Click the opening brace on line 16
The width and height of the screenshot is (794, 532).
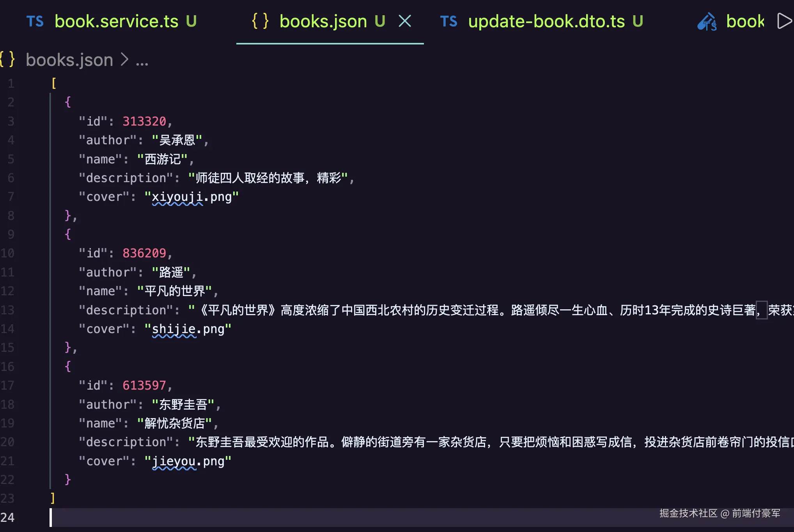coord(67,366)
